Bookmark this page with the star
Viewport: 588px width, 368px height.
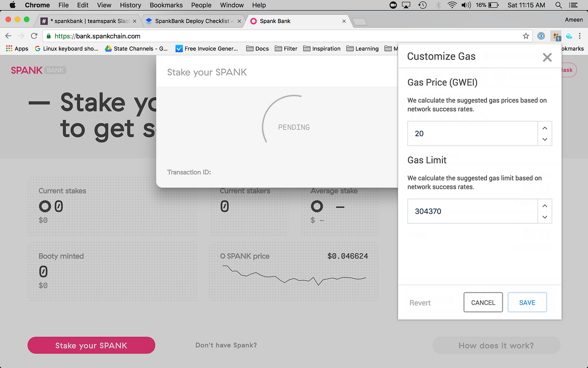pos(526,36)
